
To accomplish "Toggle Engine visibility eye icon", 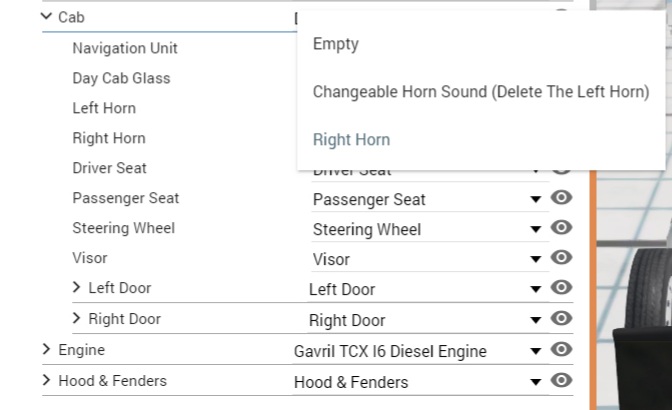I will pyautogui.click(x=562, y=350).
